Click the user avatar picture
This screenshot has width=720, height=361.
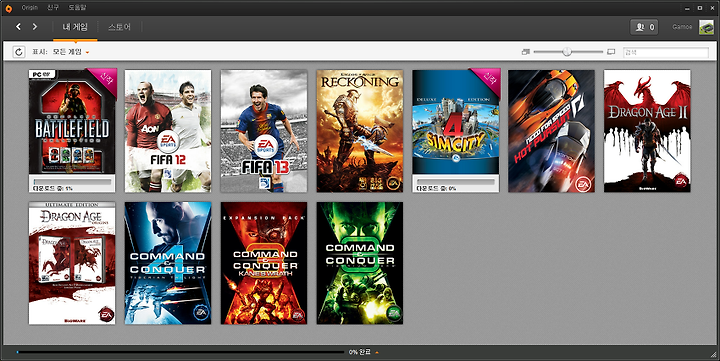click(x=706, y=27)
